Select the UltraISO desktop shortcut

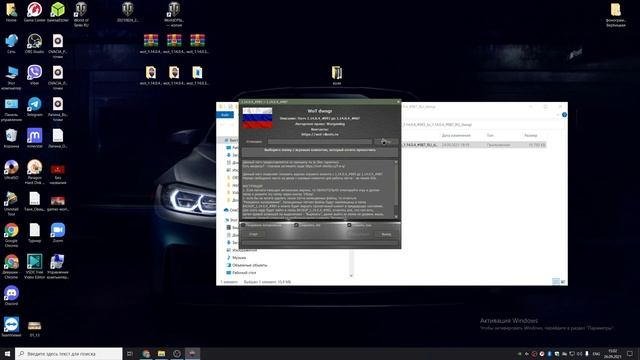tap(11, 170)
